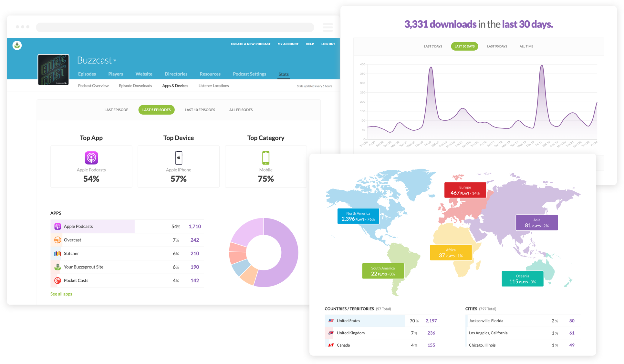Click Pocket Casts count 142

[x=195, y=281]
